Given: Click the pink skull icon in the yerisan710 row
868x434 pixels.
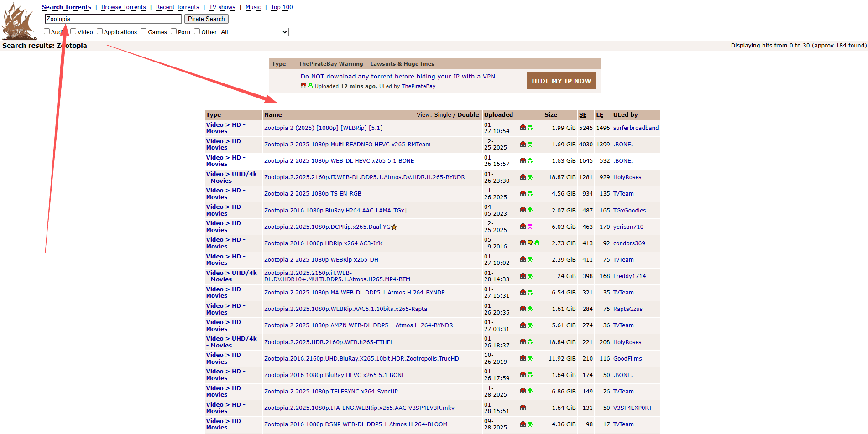Looking at the screenshot, I should [x=530, y=227].
